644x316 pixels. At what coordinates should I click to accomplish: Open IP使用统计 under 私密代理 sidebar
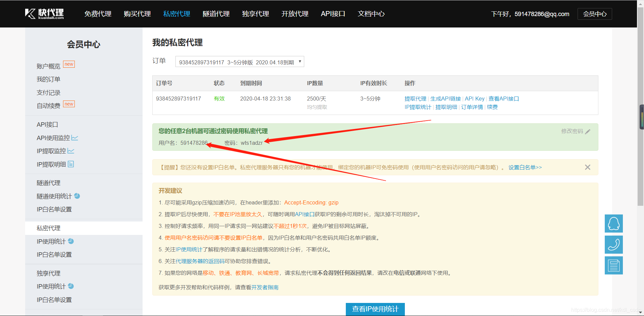pos(51,241)
